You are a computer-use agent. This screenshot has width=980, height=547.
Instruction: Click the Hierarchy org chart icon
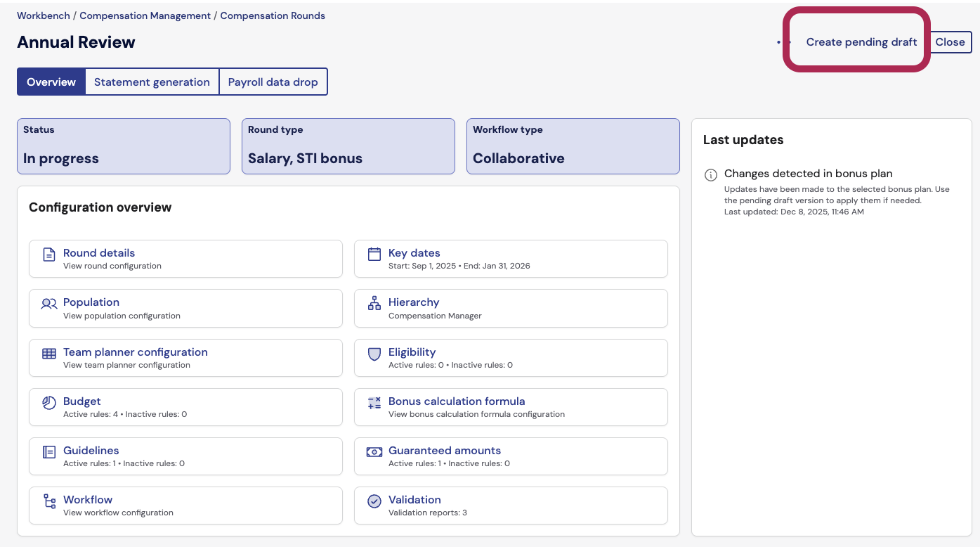374,304
